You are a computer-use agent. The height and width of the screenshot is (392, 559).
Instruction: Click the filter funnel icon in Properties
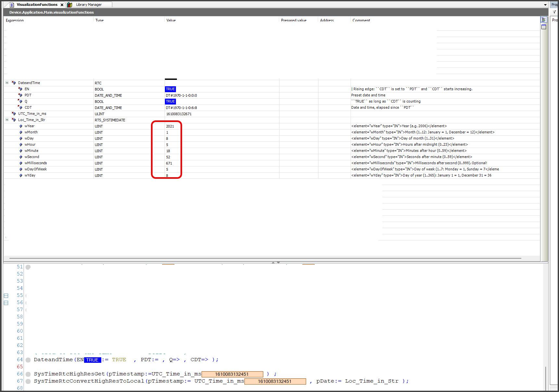coord(554,12)
